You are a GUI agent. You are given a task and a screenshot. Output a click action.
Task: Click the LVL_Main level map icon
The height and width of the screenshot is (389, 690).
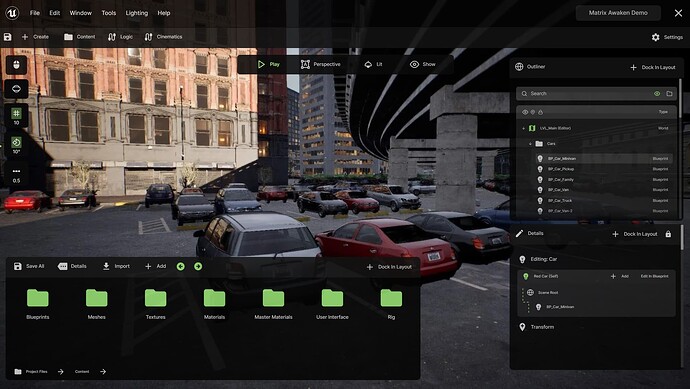tap(532, 128)
